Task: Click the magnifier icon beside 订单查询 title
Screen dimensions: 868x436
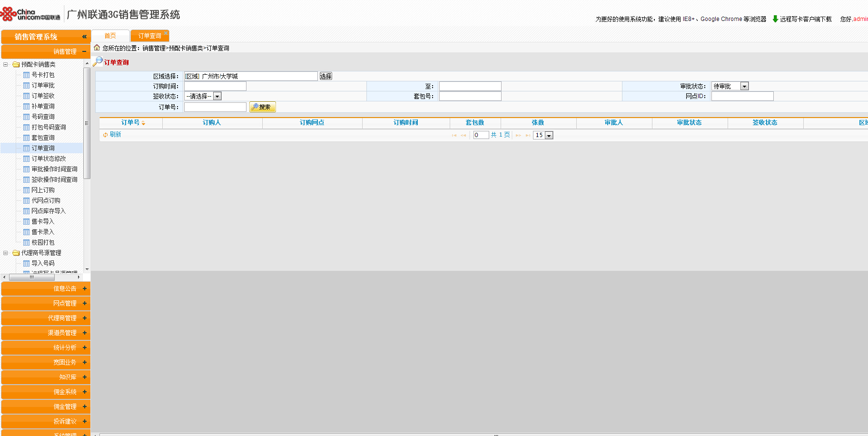Action: pyautogui.click(x=98, y=61)
